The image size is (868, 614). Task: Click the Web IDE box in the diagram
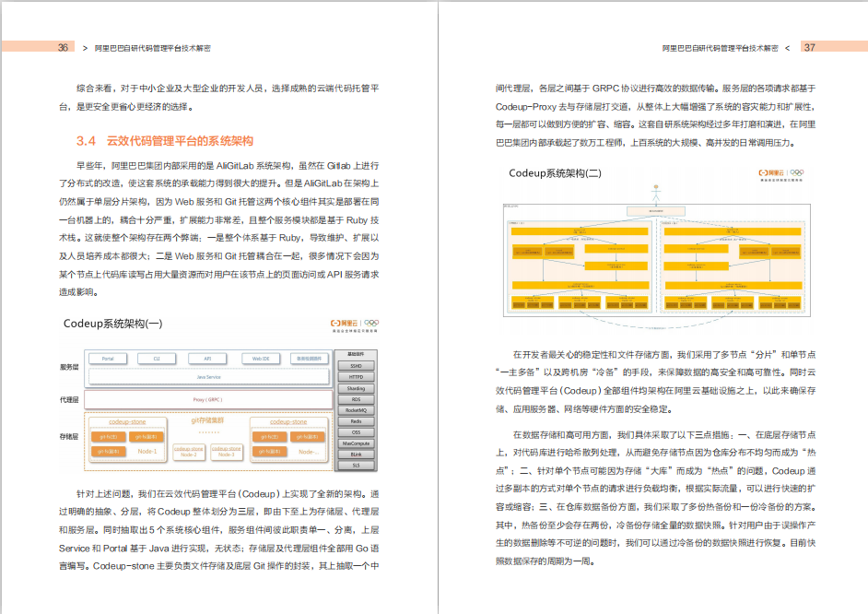tap(261, 359)
